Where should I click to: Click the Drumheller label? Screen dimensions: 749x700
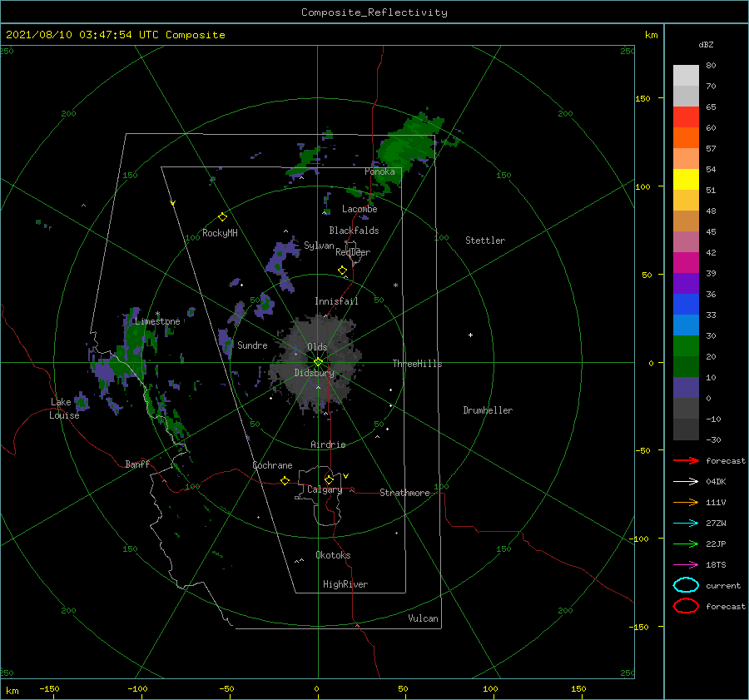tap(487, 410)
